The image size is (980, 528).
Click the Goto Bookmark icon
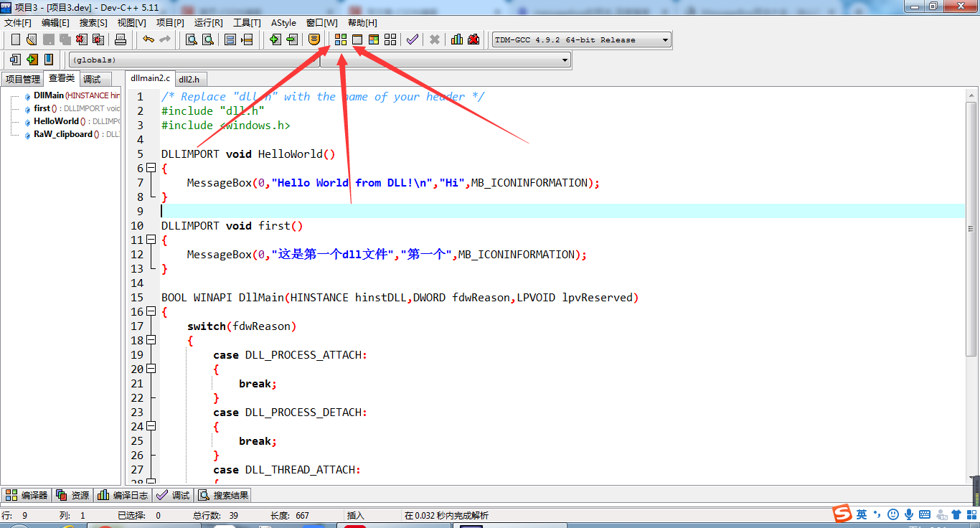48,60
